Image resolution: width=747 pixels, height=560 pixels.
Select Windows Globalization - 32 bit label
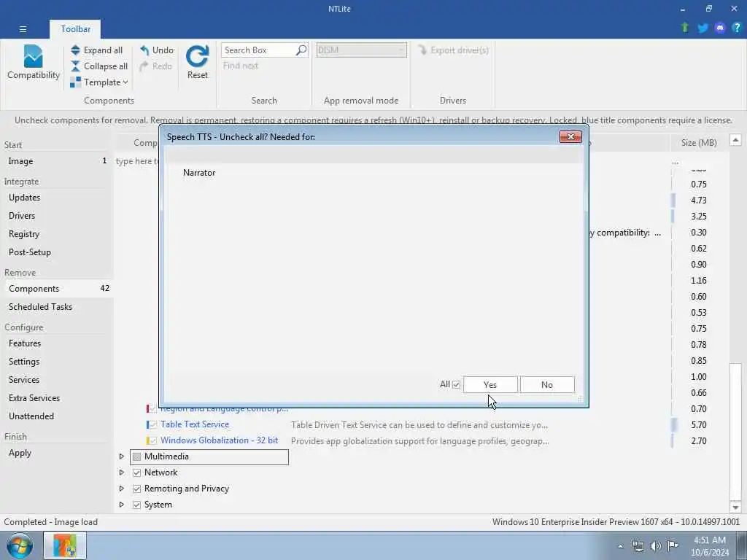point(219,440)
